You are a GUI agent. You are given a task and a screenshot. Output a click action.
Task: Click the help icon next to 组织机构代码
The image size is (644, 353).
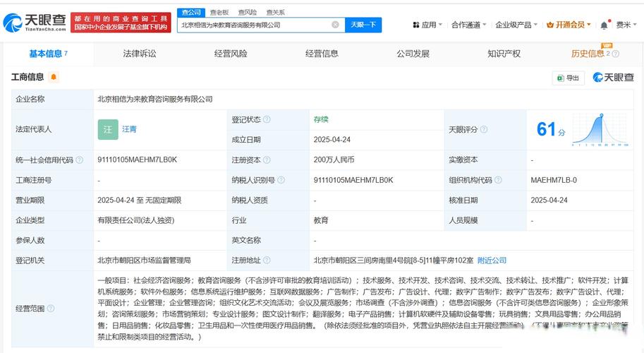(x=498, y=180)
